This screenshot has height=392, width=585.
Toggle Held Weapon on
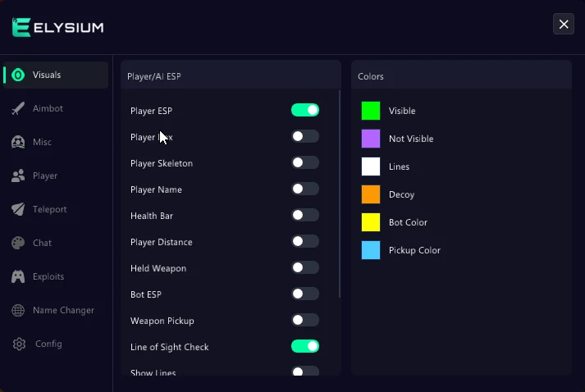(x=305, y=267)
